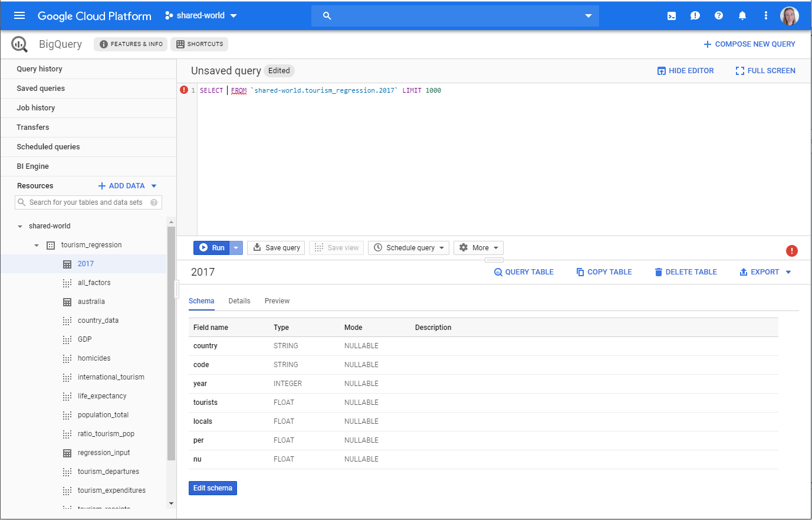Click the search tables and data sets field

coord(88,202)
